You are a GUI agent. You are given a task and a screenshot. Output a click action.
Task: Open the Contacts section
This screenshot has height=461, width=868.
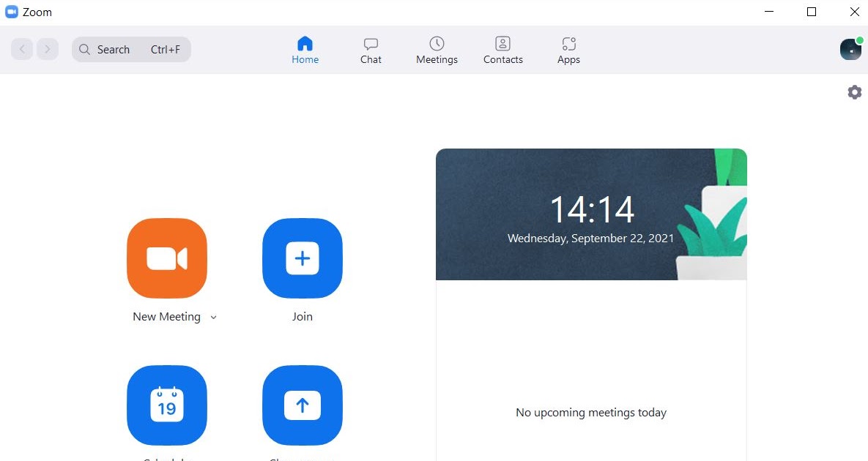[x=502, y=49]
